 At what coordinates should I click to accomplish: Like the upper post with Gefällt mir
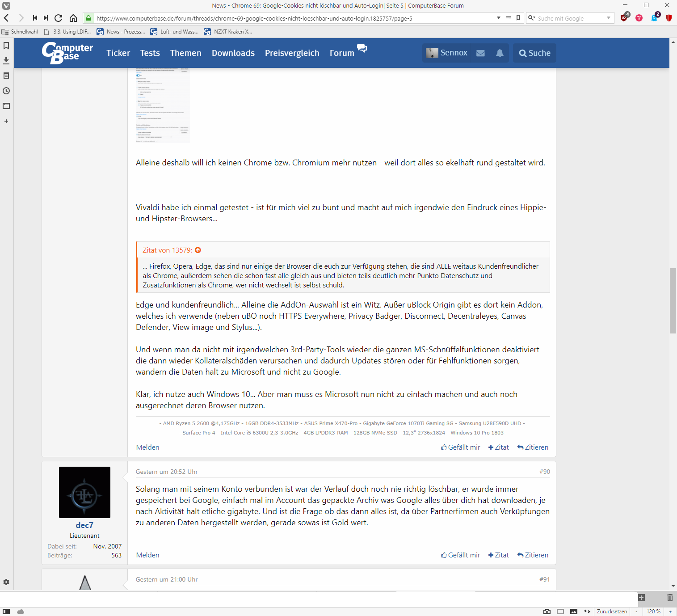(x=461, y=447)
